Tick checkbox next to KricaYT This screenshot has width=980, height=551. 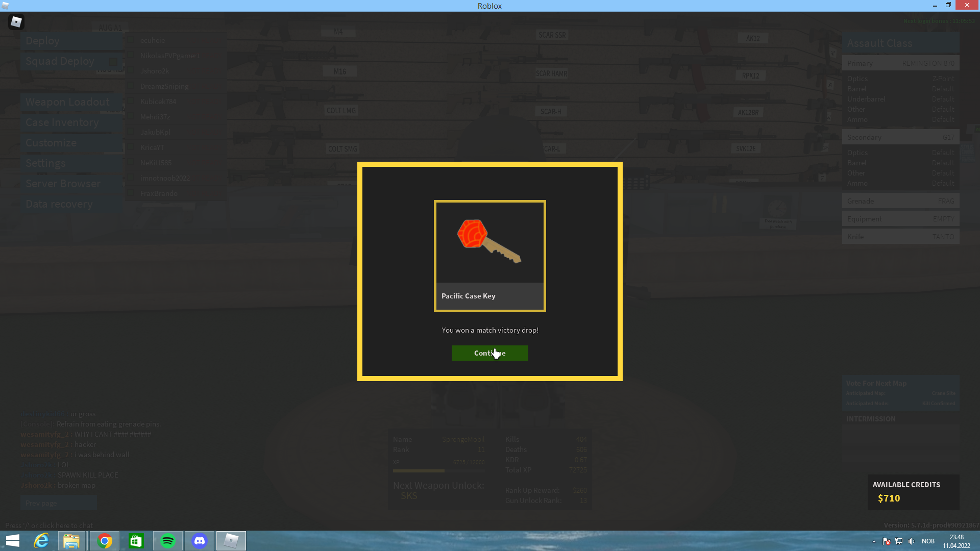coord(131,147)
